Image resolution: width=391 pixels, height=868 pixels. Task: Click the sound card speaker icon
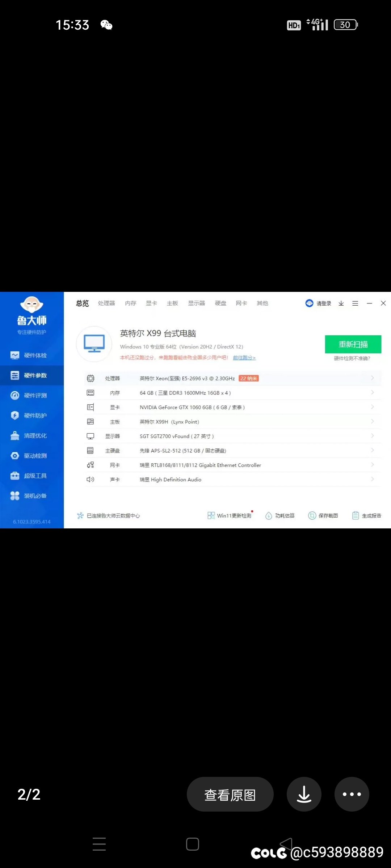coord(91,480)
